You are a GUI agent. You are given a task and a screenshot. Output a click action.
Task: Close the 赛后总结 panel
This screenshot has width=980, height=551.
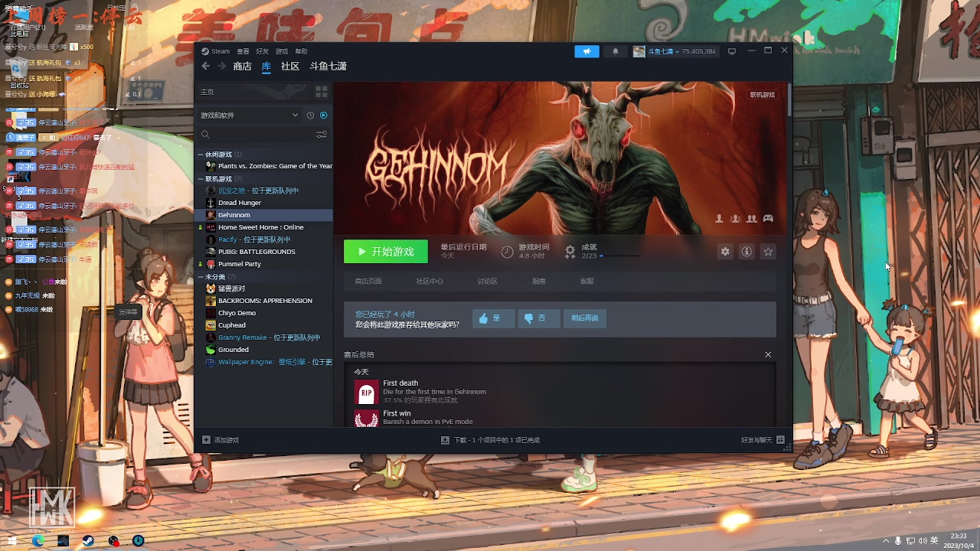tap(768, 354)
